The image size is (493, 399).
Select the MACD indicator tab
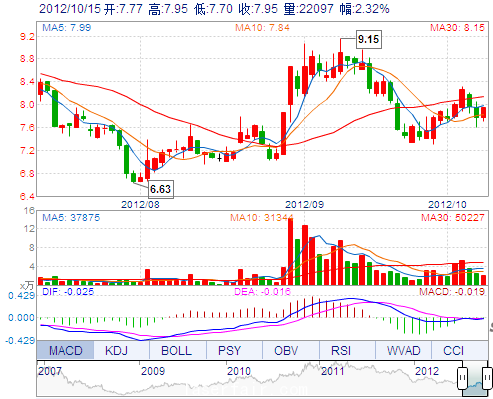[65, 350]
